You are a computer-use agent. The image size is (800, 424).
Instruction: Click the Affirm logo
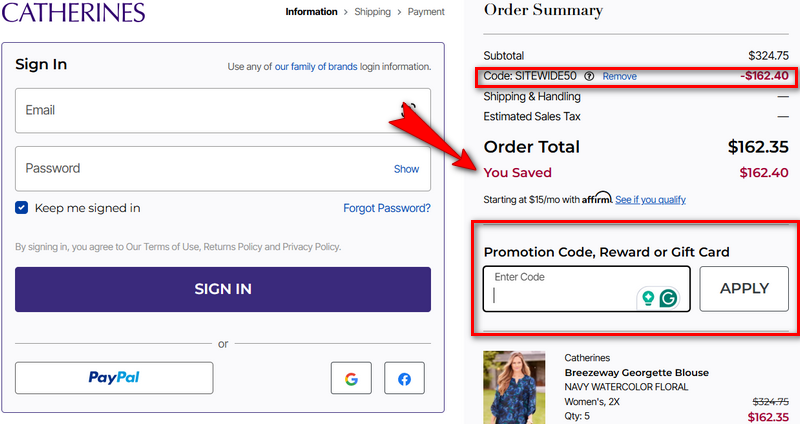point(597,198)
